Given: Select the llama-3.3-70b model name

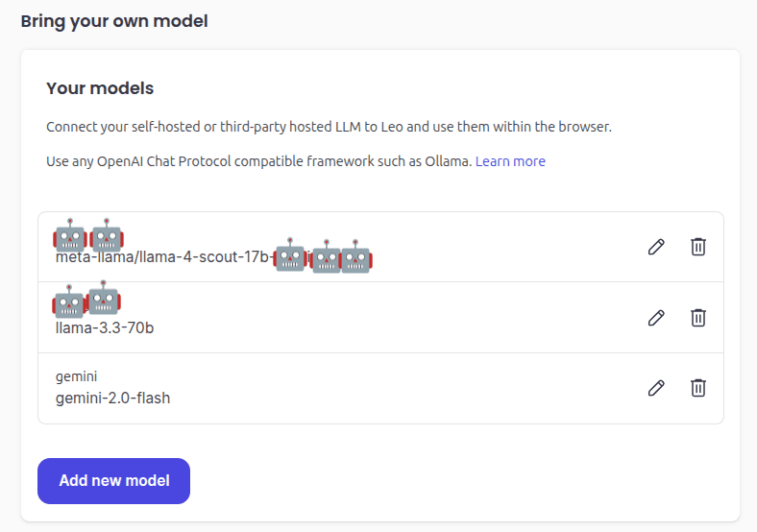Looking at the screenshot, I should [105, 328].
